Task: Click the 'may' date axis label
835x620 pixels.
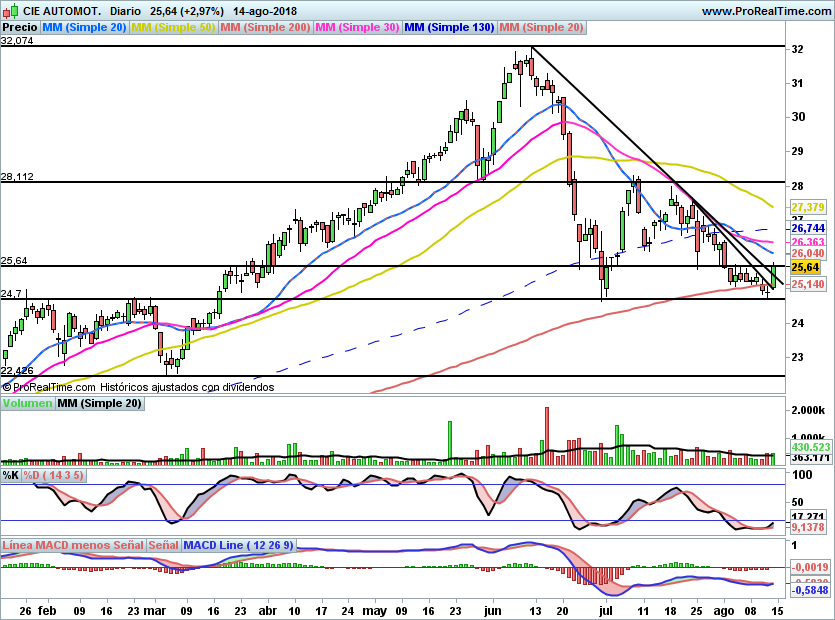Action: tap(374, 611)
